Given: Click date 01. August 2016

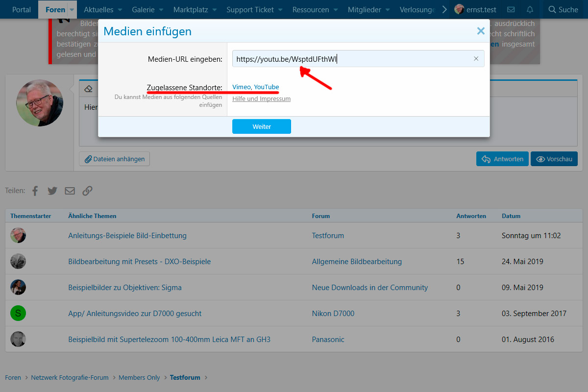Looking at the screenshot, I should [x=528, y=339].
